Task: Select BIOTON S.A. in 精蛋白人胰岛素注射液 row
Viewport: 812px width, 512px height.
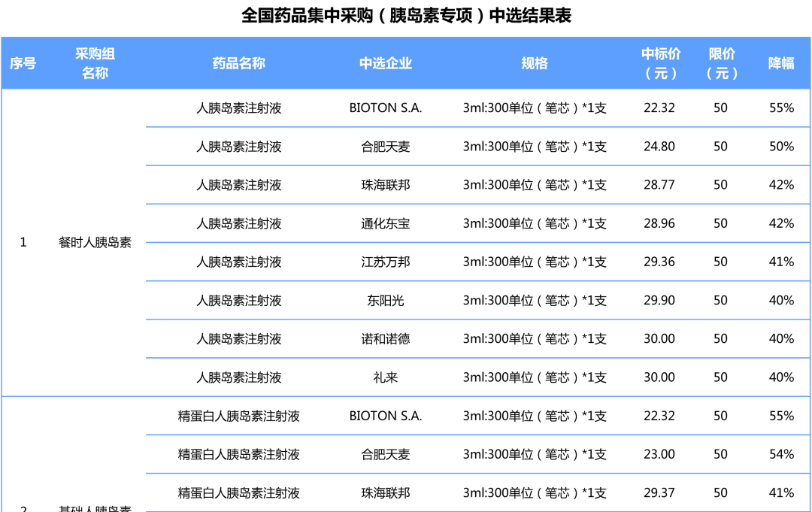Action: 386,416
